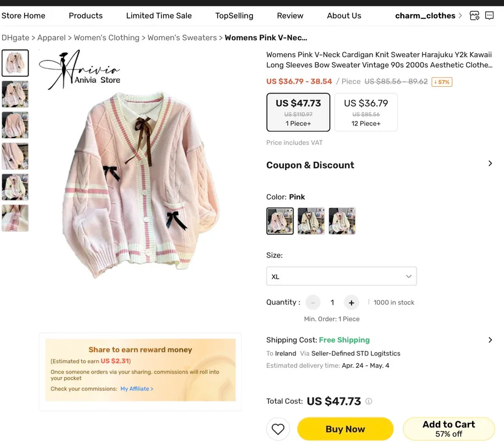The width and height of the screenshot is (504, 444).
Task: Select the US $36.79 12 Piece+ option
Action: pos(366,112)
